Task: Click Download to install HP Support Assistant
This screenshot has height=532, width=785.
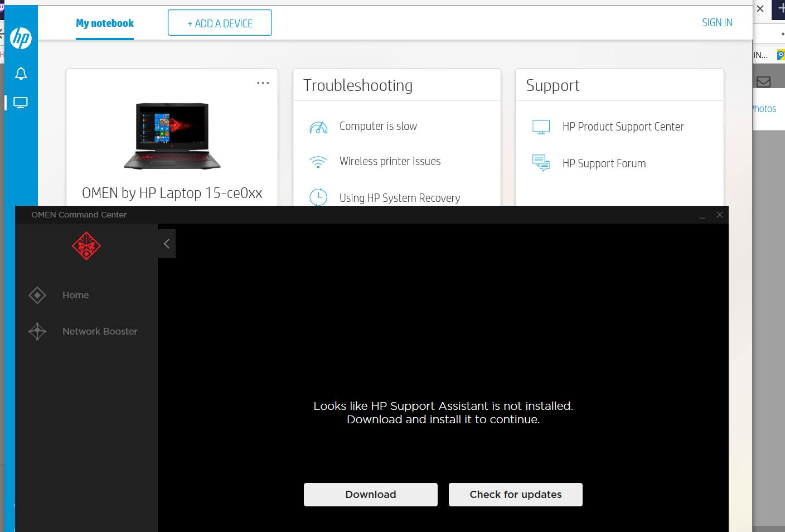Action: click(x=370, y=494)
